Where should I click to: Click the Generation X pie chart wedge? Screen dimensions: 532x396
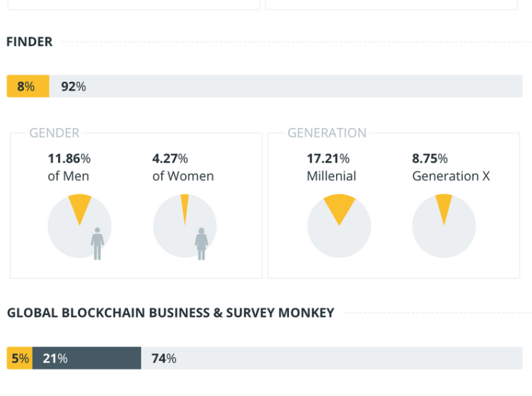point(444,208)
